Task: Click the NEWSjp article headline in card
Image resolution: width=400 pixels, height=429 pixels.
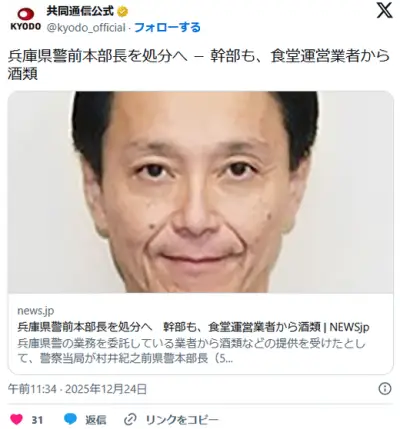Action: (193, 327)
